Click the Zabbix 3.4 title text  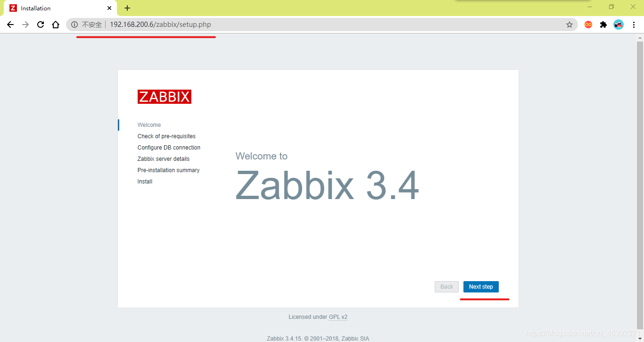tap(327, 185)
